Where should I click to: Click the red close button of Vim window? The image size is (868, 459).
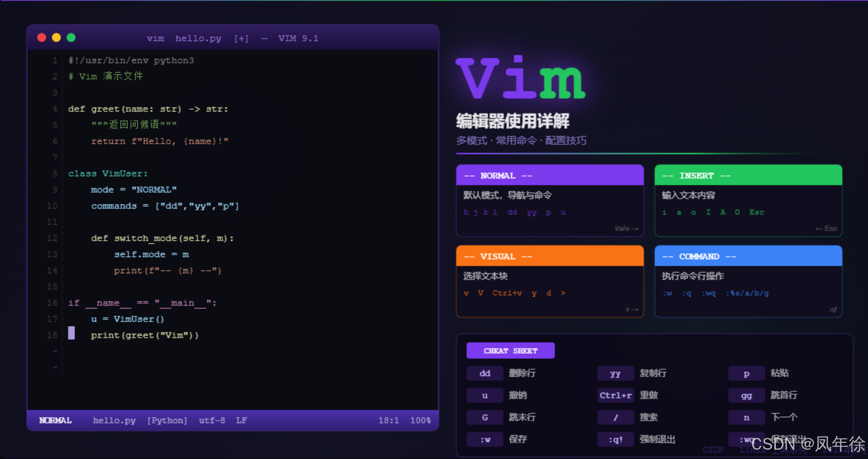42,38
